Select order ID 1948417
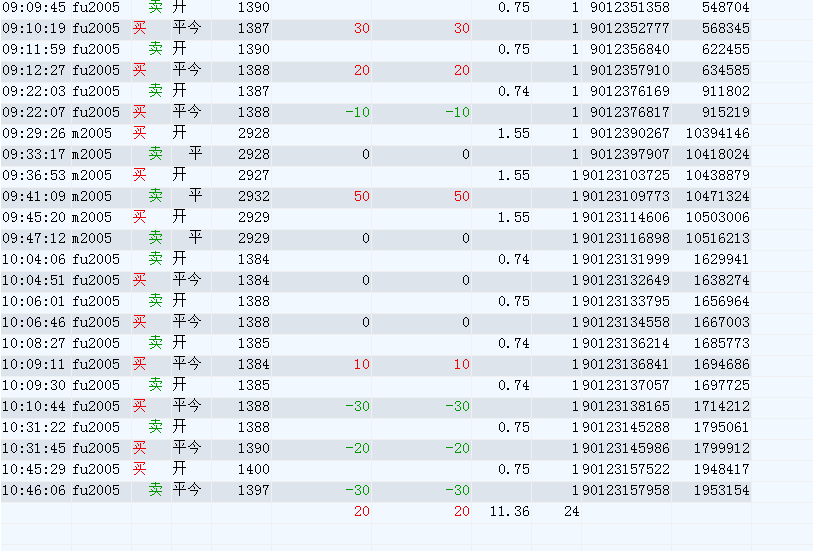Viewport: 813px width, 551px height. click(722, 469)
